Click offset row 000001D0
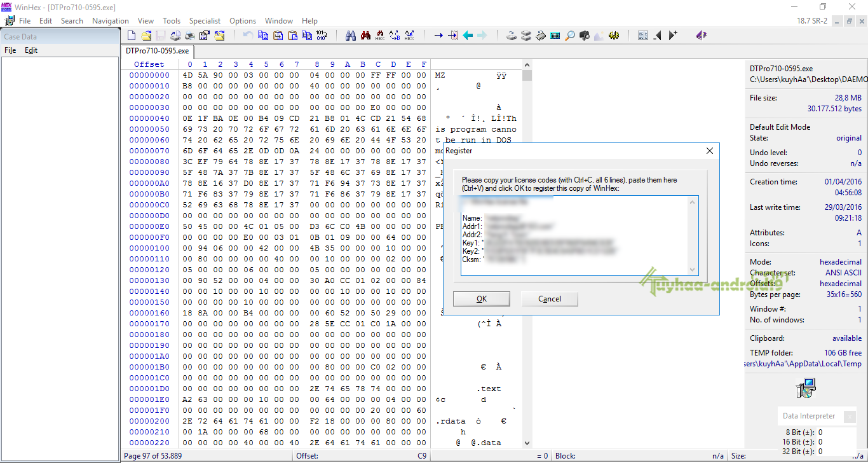The image size is (868, 463). coord(149,389)
